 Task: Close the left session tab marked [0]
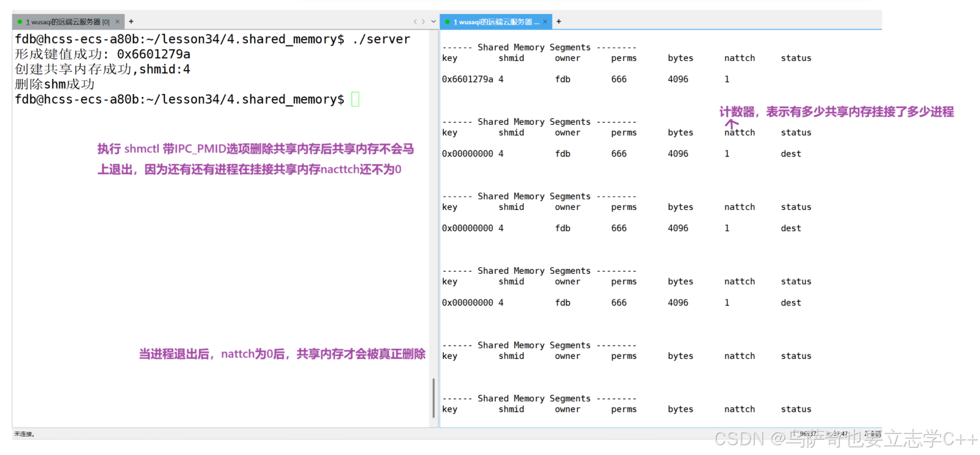pyautogui.click(x=118, y=22)
